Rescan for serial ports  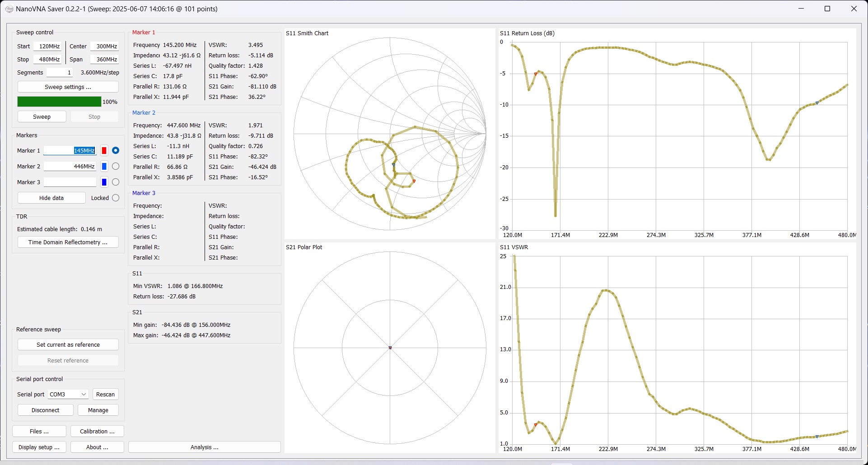105,394
